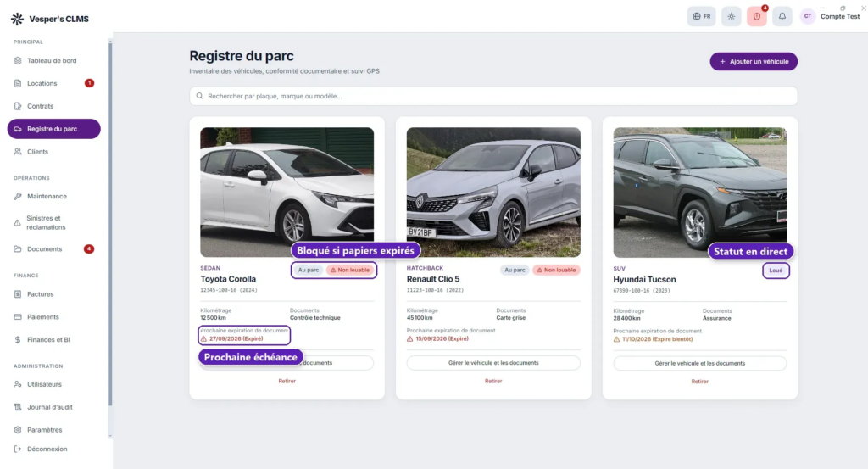The width and height of the screenshot is (868, 469).
Task: Click the Sinistres et réclamations warning icon
Action: click(17, 222)
